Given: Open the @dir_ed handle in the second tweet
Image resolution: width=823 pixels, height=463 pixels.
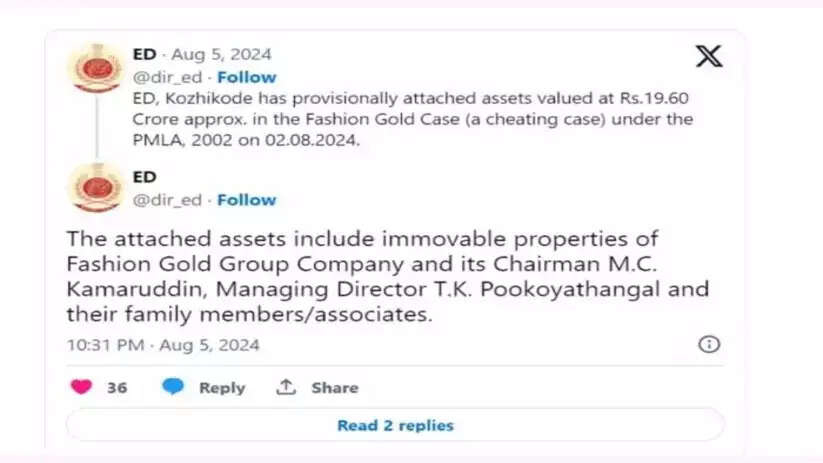Looking at the screenshot, I should tap(168, 199).
